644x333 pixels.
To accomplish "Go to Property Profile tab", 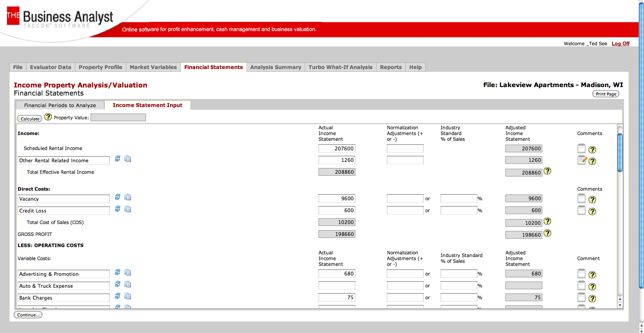I will [x=101, y=67].
